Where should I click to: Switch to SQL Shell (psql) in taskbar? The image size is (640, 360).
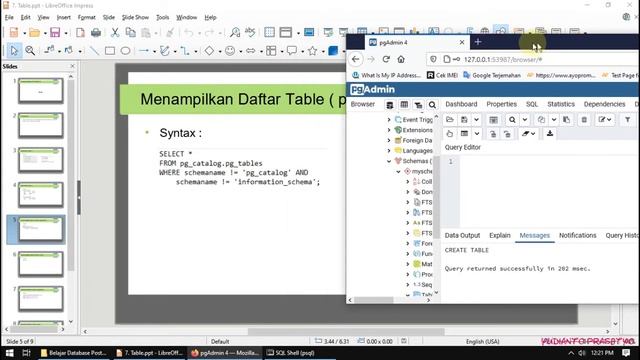[x=290, y=353]
